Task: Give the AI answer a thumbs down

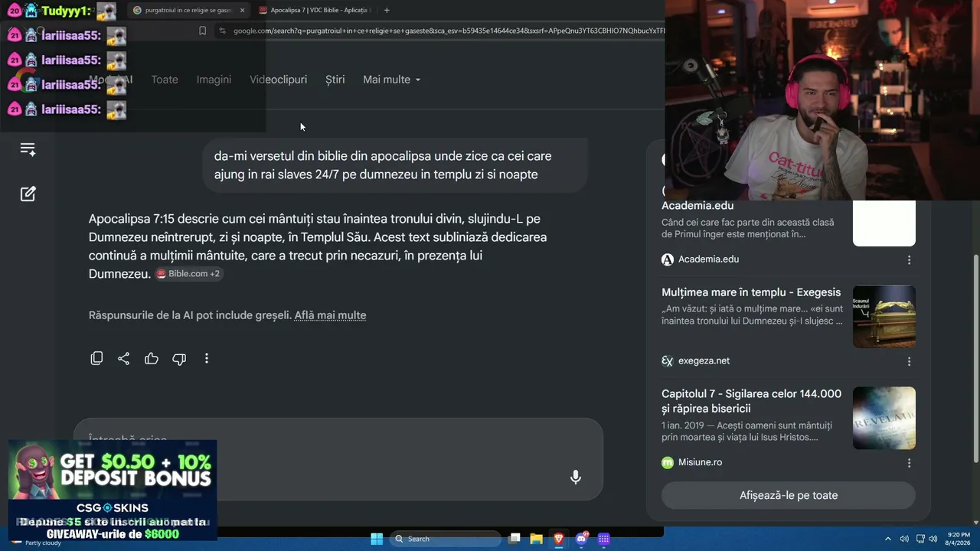Action: (x=179, y=358)
